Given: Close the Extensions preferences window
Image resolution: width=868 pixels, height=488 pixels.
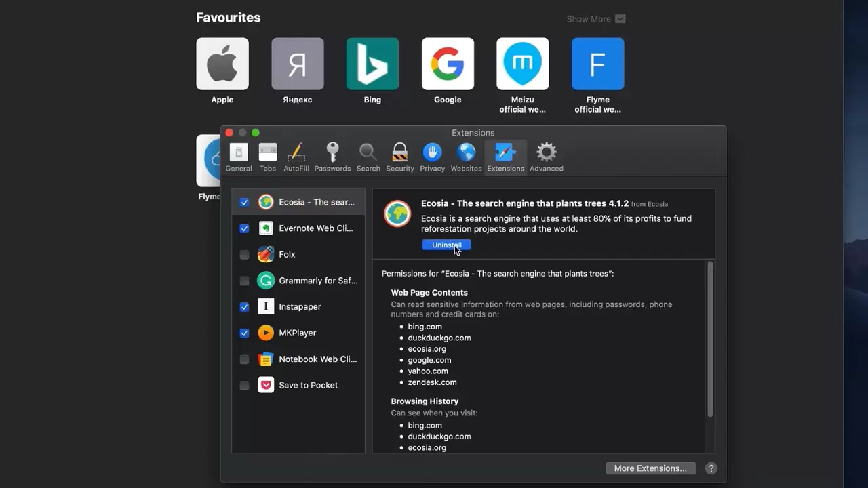Looking at the screenshot, I should (x=229, y=133).
